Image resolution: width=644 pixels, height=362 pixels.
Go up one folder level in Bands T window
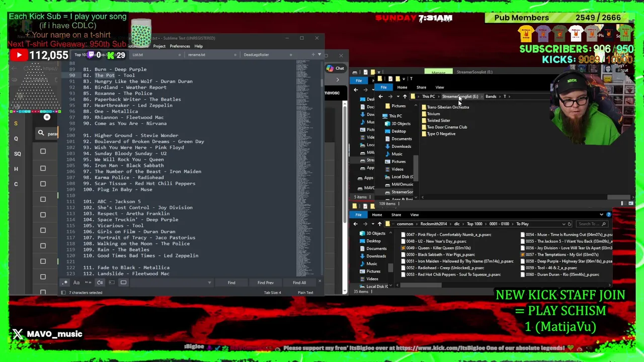[x=405, y=97]
